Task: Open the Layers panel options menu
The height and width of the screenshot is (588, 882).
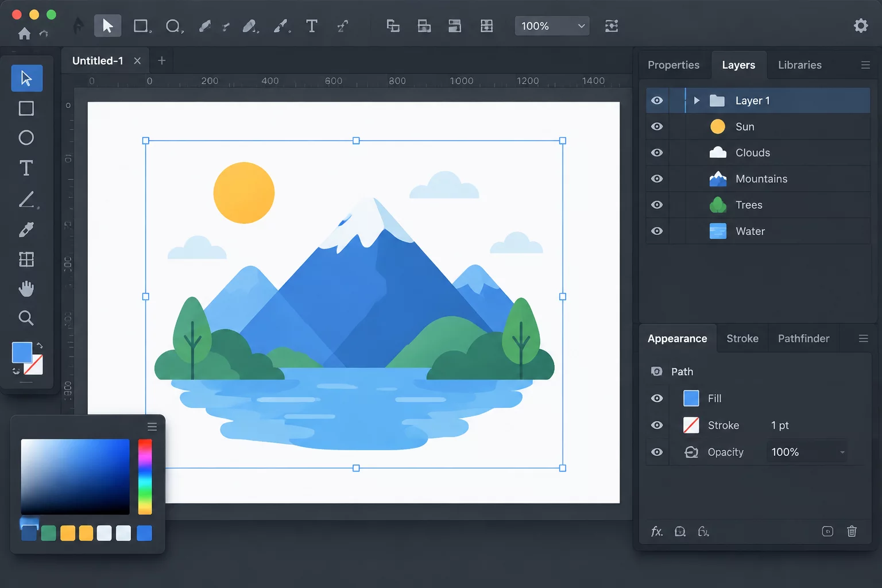Action: pyautogui.click(x=865, y=65)
